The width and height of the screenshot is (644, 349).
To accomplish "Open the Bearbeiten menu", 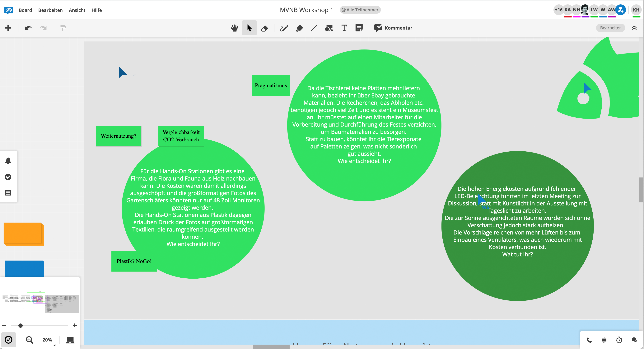I will coord(50,10).
